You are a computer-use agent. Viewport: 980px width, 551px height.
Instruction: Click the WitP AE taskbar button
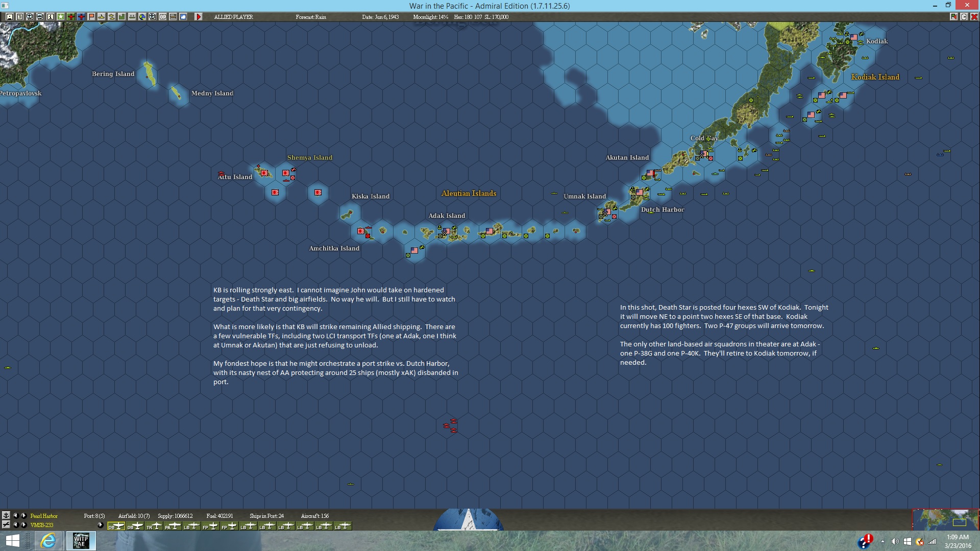click(x=81, y=541)
